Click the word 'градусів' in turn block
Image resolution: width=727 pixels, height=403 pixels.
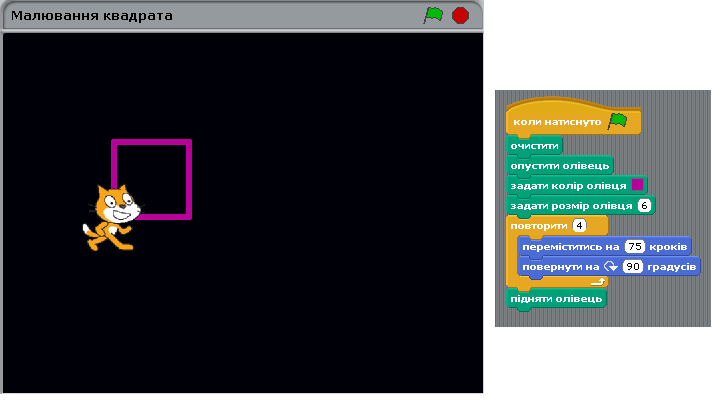tap(671, 267)
